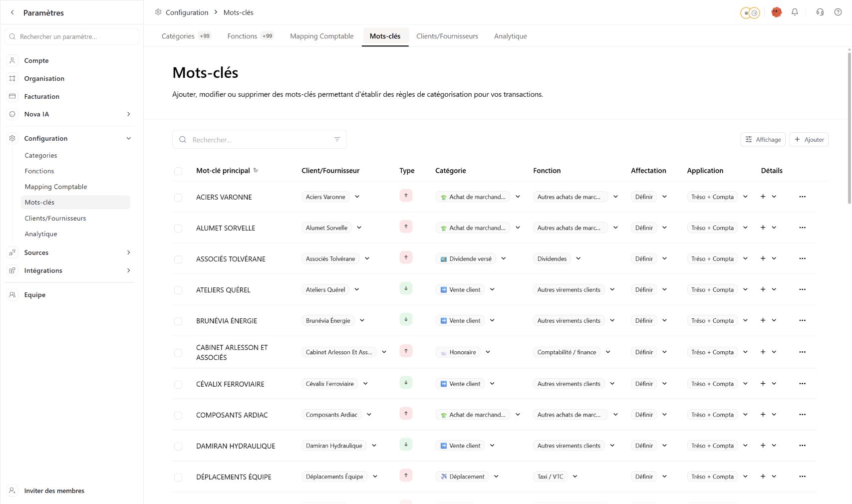Image resolution: width=852 pixels, height=504 pixels.
Task: Check the CÉVALIX FERROVIAIRE row checkbox
Action: (178, 385)
